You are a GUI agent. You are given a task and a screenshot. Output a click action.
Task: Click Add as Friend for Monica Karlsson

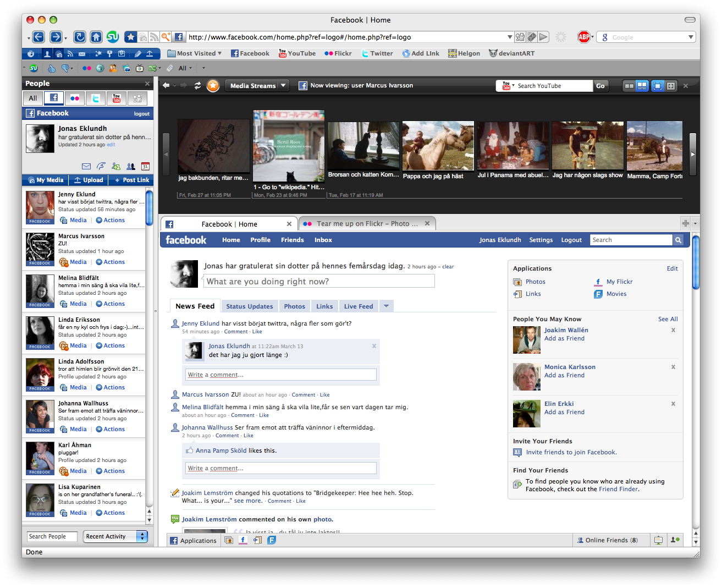564,375
